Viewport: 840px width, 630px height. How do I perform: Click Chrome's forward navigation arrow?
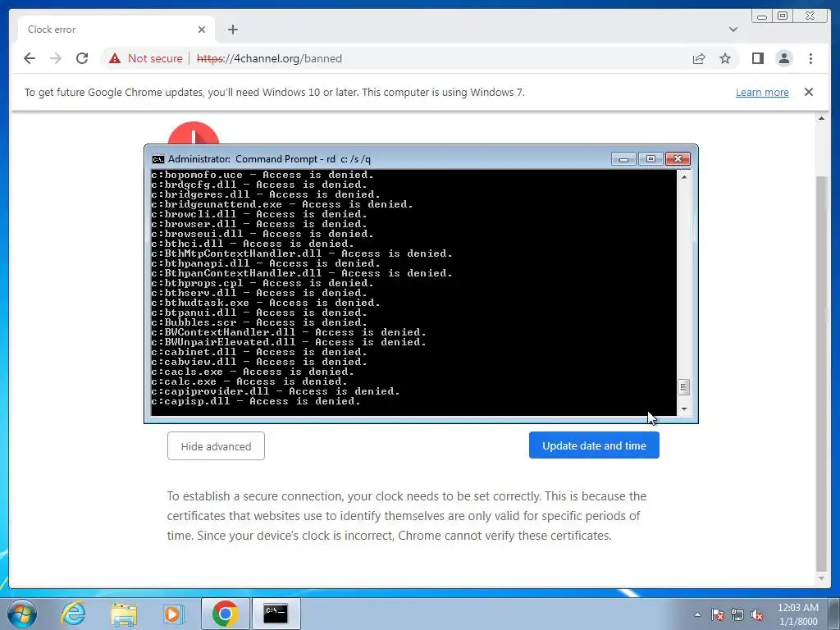coord(56,58)
